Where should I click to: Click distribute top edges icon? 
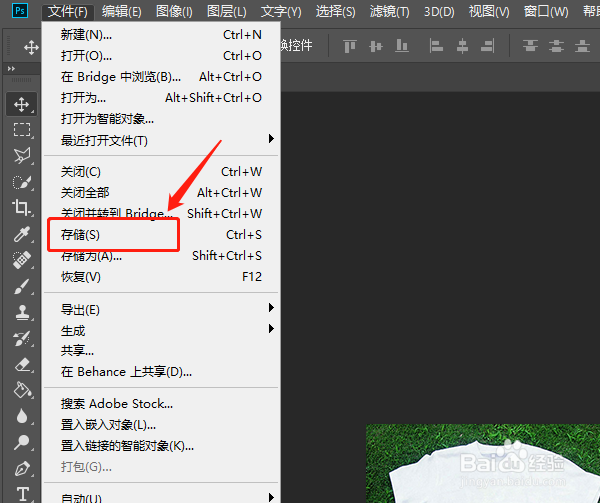point(530,46)
